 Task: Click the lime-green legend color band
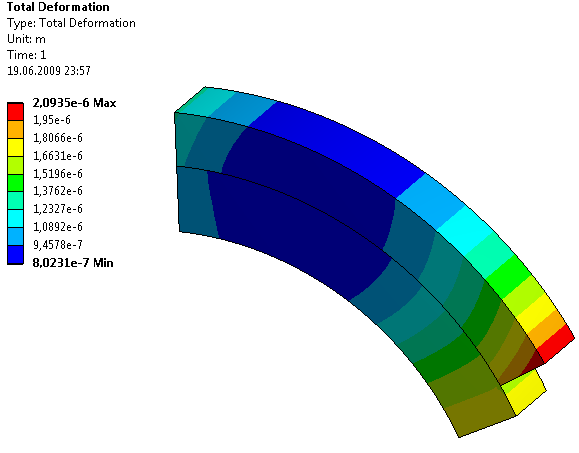(x=16, y=165)
